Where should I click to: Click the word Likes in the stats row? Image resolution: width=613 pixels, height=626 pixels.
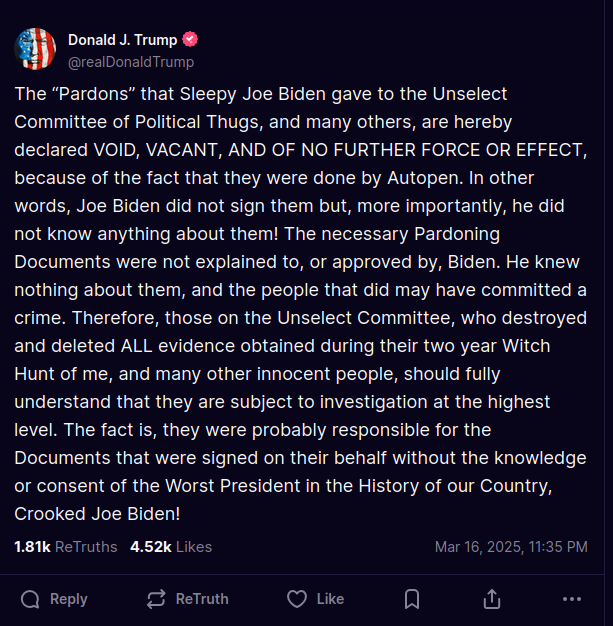pyautogui.click(x=192, y=547)
